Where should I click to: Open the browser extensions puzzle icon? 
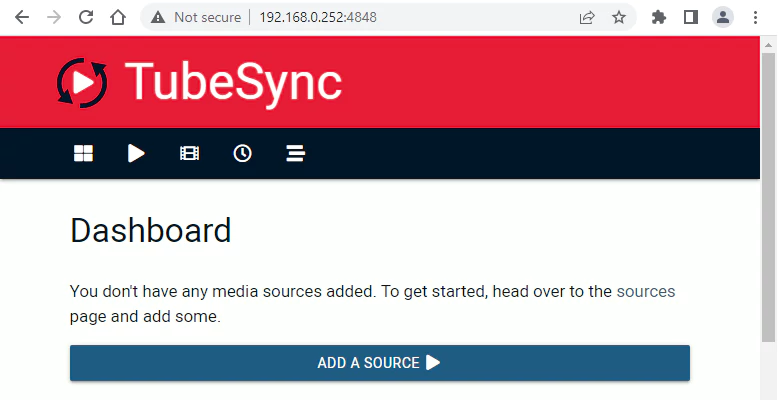click(x=658, y=17)
